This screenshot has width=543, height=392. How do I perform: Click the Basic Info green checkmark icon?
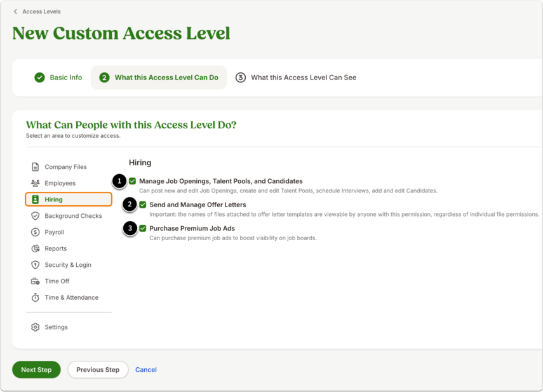click(x=39, y=78)
